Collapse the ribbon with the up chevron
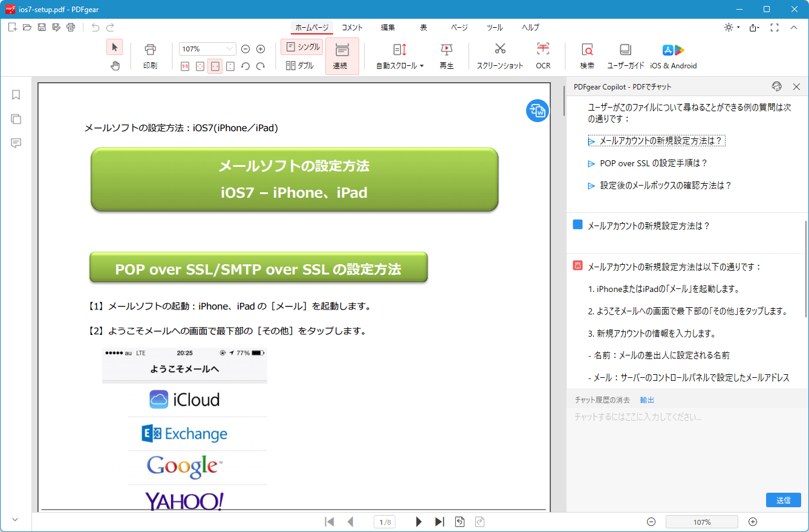The width and height of the screenshot is (809, 532). [x=794, y=27]
